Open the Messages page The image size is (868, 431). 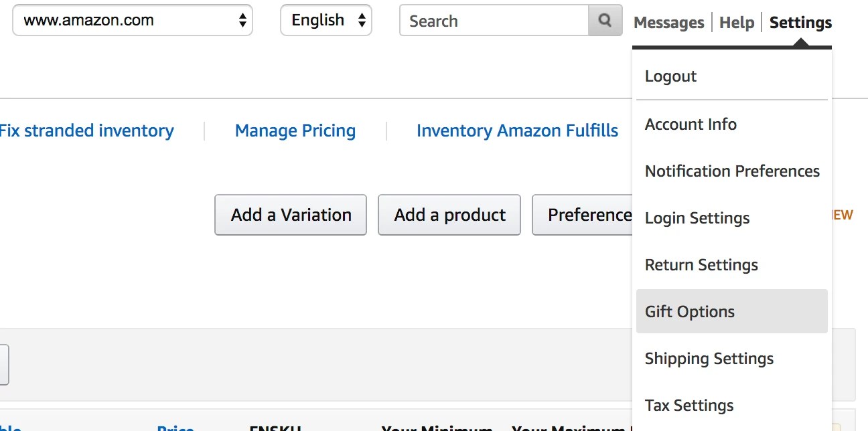[668, 22]
